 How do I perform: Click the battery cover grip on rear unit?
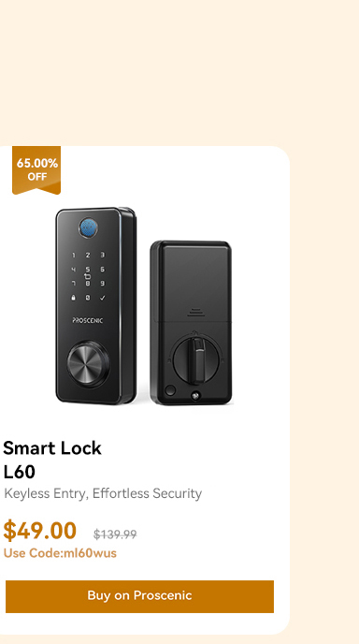tap(195, 313)
